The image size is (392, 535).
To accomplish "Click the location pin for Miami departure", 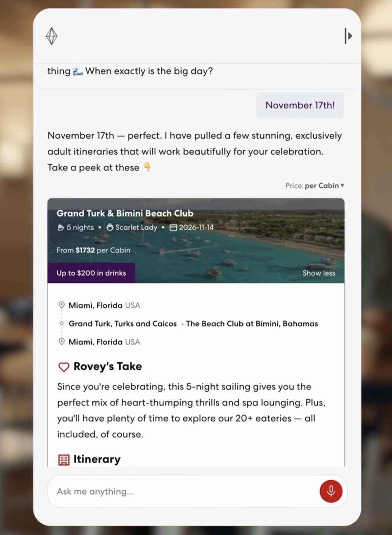I will pos(61,305).
